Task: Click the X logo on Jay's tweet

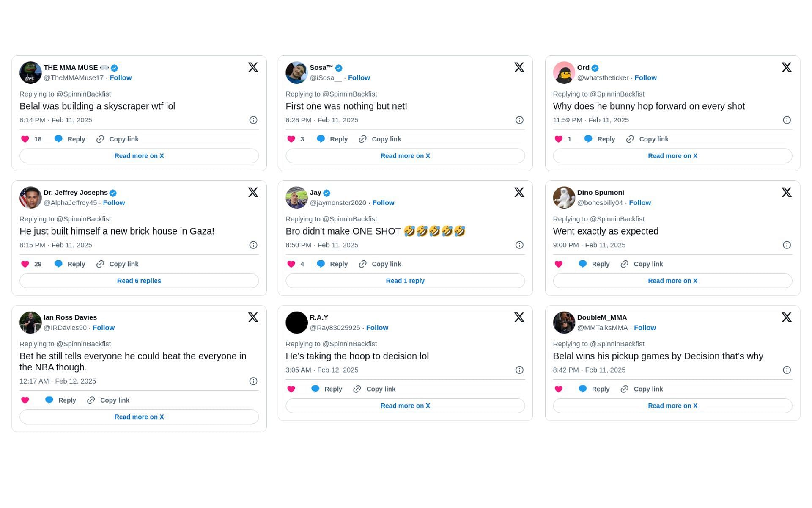Action: tap(518, 192)
